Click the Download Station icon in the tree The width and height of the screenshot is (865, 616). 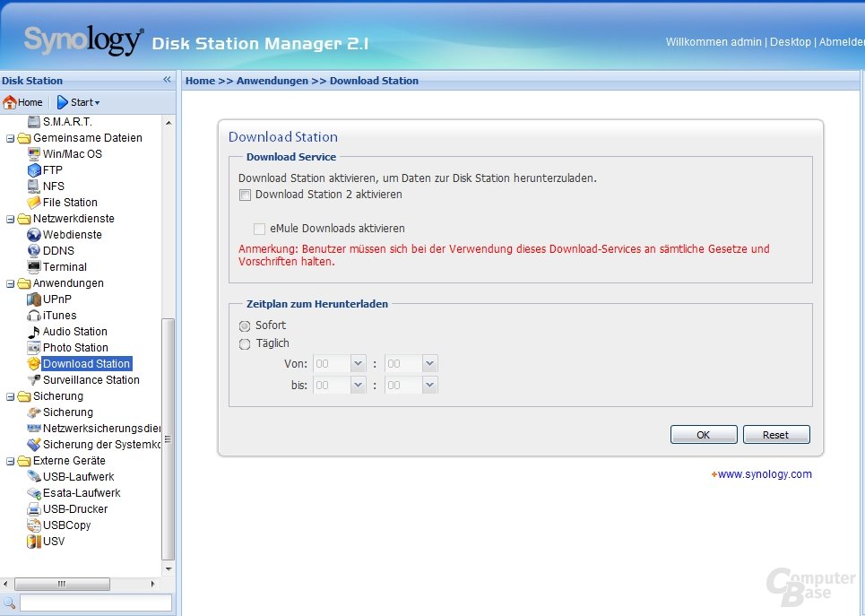pyautogui.click(x=34, y=364)
